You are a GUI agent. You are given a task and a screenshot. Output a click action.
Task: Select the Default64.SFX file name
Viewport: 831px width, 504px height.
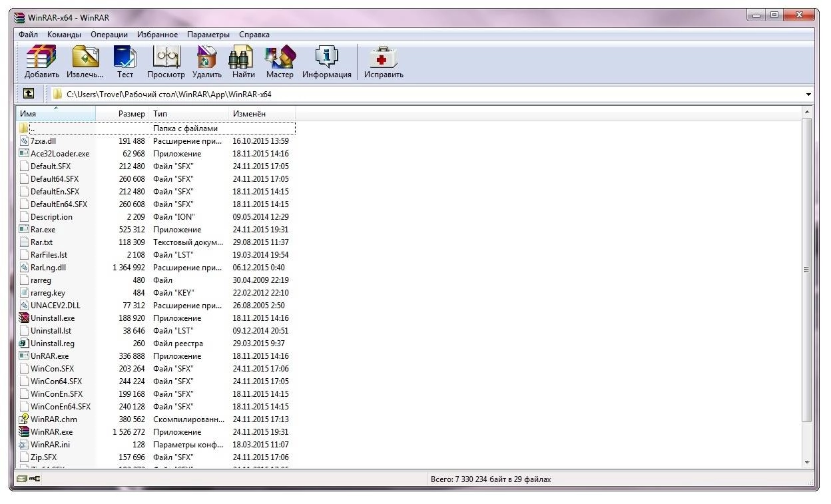pyautogui.click(x=55, y=179)
